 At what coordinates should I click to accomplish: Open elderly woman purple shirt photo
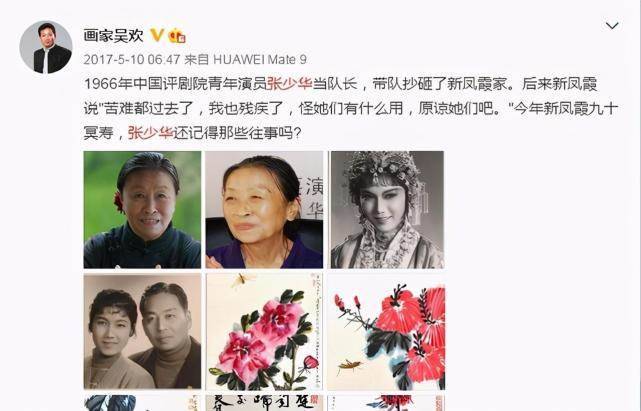click(264, 210)
